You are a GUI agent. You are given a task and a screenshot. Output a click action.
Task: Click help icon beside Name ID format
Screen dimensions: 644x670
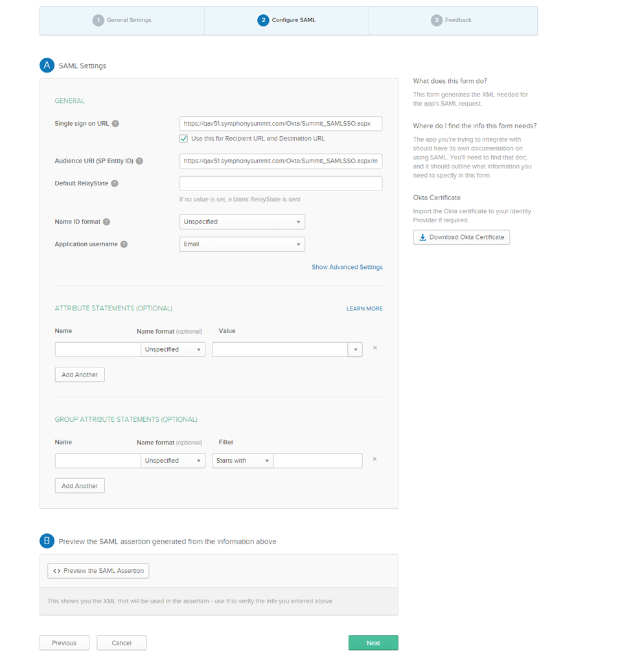107,222
